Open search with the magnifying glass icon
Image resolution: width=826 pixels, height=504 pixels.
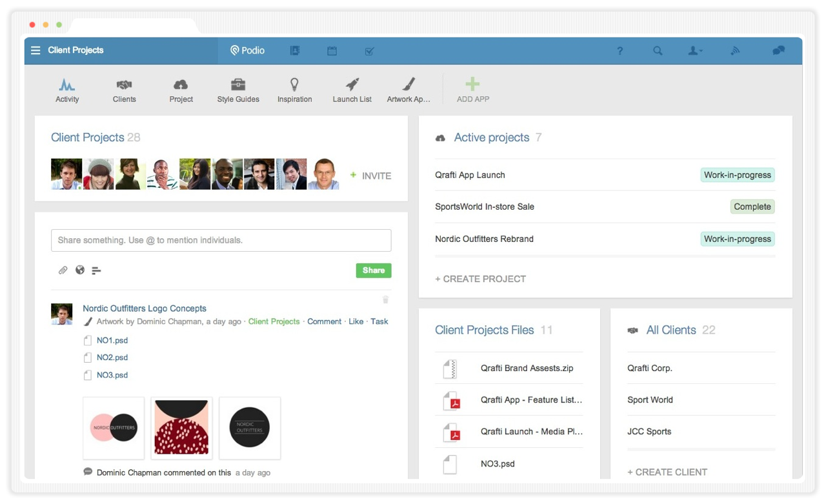click(x=658, y=50)
